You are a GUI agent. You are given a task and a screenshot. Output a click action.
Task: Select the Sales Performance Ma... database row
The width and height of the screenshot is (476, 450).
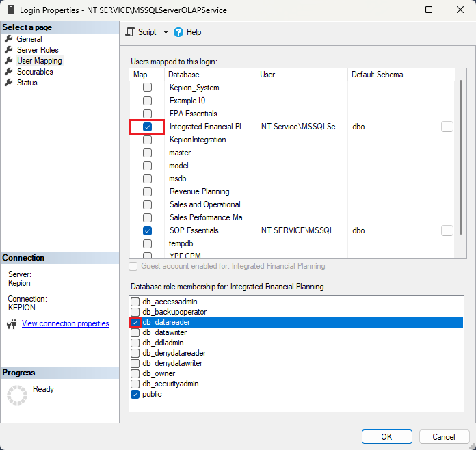292,217
